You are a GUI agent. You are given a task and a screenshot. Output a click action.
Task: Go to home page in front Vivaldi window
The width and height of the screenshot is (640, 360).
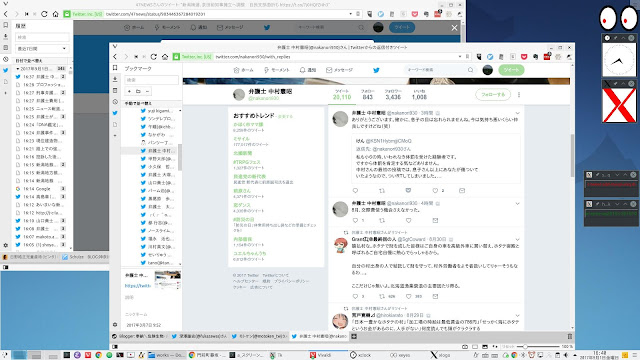[x=165, y=57]
